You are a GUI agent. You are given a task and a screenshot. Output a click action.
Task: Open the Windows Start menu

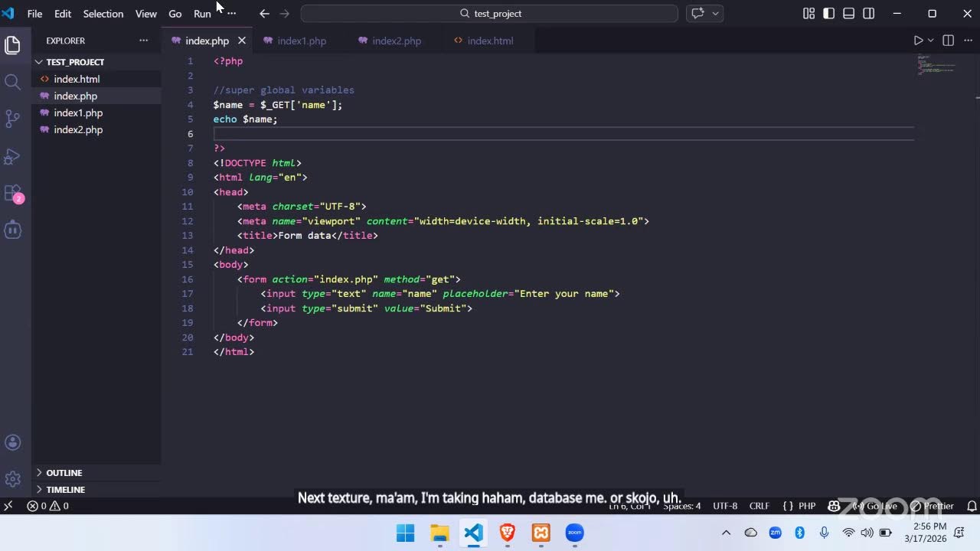pos(405,533)
